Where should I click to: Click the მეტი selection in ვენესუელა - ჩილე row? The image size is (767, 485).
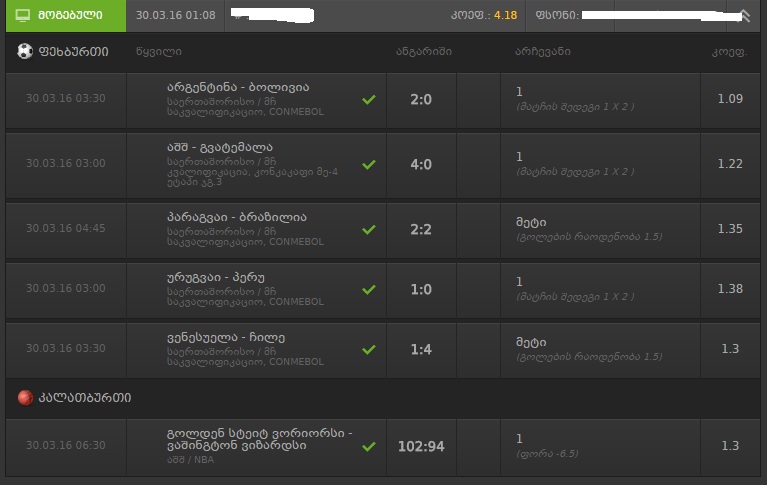[x=531, y=342]
